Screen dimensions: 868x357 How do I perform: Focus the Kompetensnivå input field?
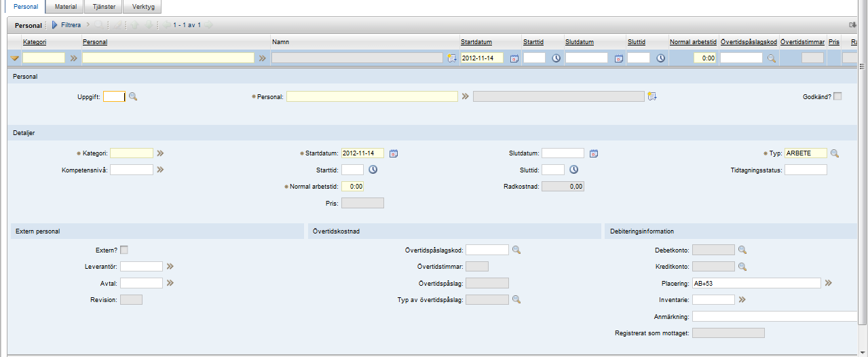point(132,170)
